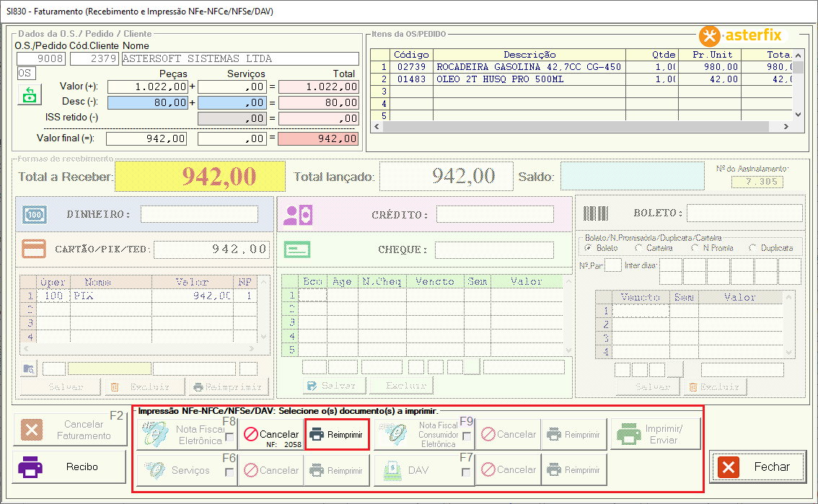Click the Imprimir/Enviar printer button

(x=656, y=433)
